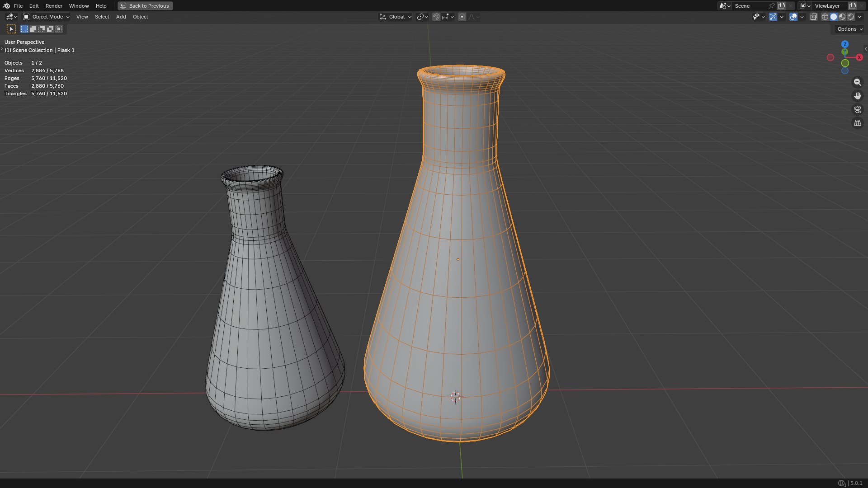Toggle viewport gizmos display
Viewport: 868px width, 488px height.
point(773,17)
